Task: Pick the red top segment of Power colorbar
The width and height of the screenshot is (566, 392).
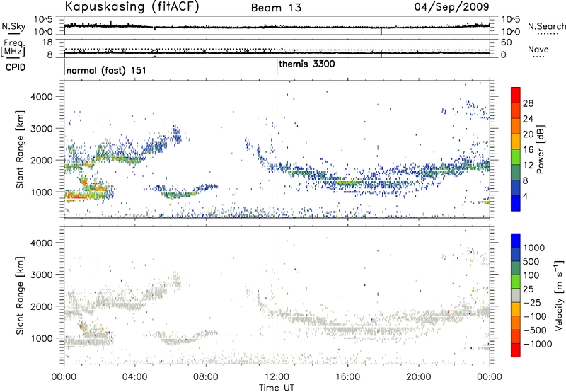Action: (516, 95)
